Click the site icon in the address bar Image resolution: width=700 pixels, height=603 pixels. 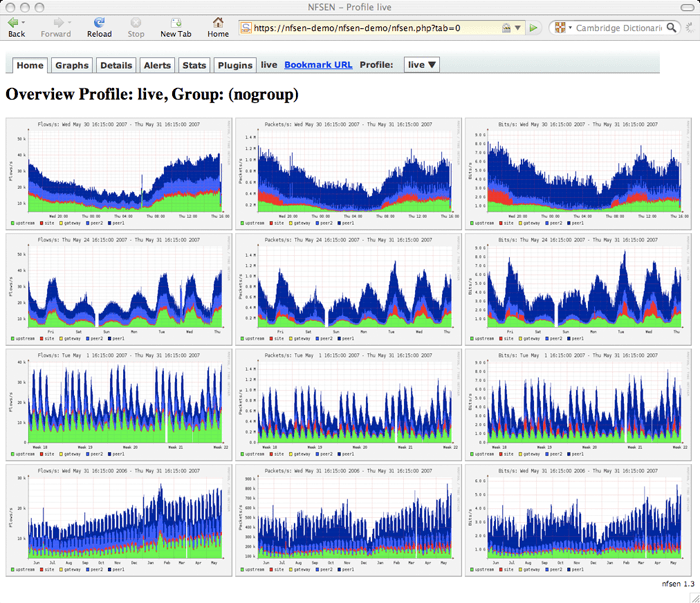point(246,28)
